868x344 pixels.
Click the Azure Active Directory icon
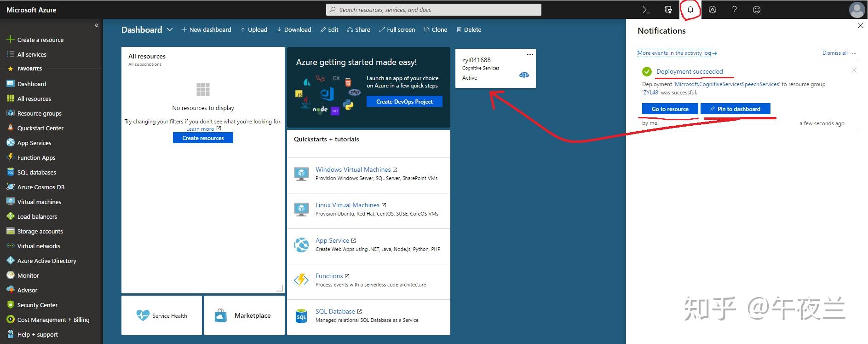11,261
